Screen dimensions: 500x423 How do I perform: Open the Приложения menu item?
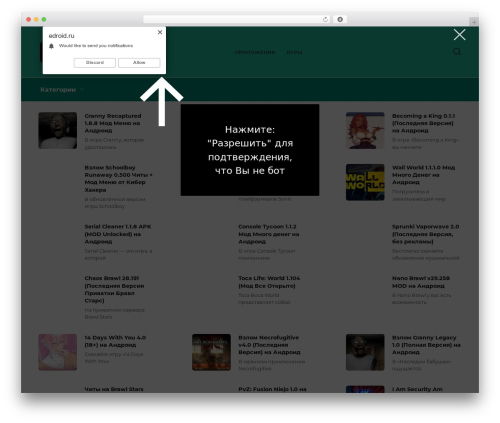coord(255,52)
